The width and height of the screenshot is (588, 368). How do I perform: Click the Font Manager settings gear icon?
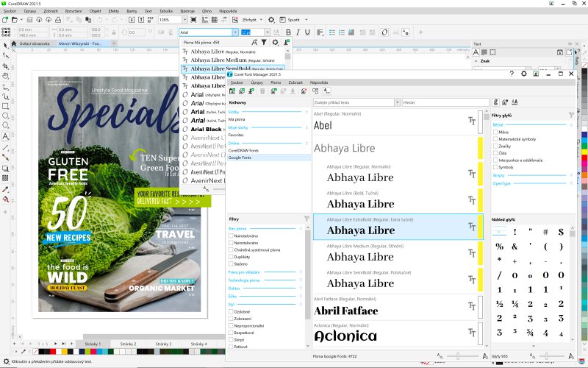click(x=524, y=74)
